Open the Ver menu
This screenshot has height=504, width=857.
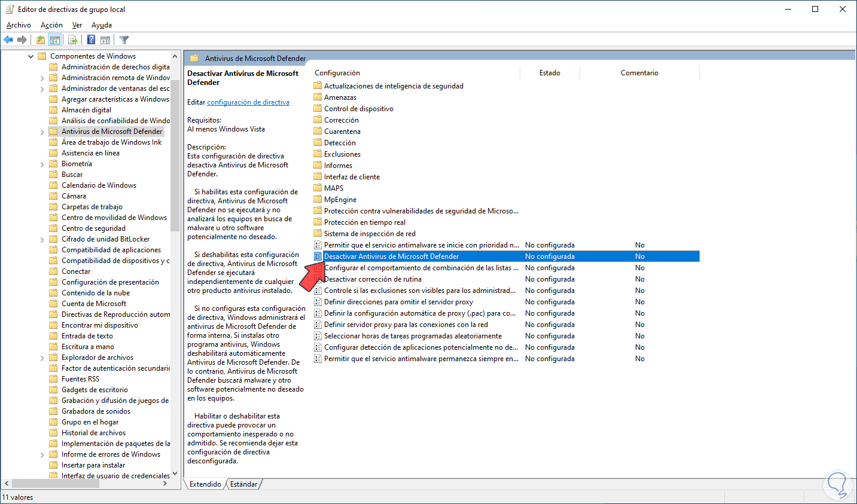click(x=77, y=25)
